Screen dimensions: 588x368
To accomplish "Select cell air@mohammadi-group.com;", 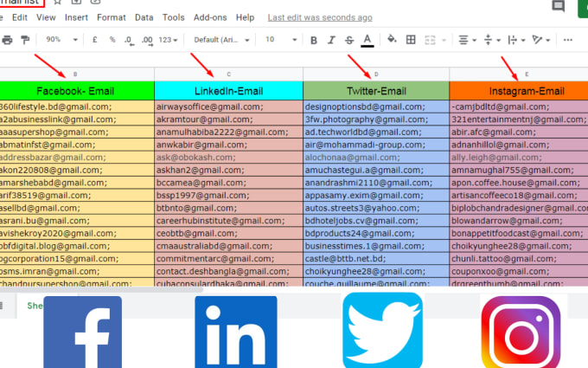I will 376,145.
